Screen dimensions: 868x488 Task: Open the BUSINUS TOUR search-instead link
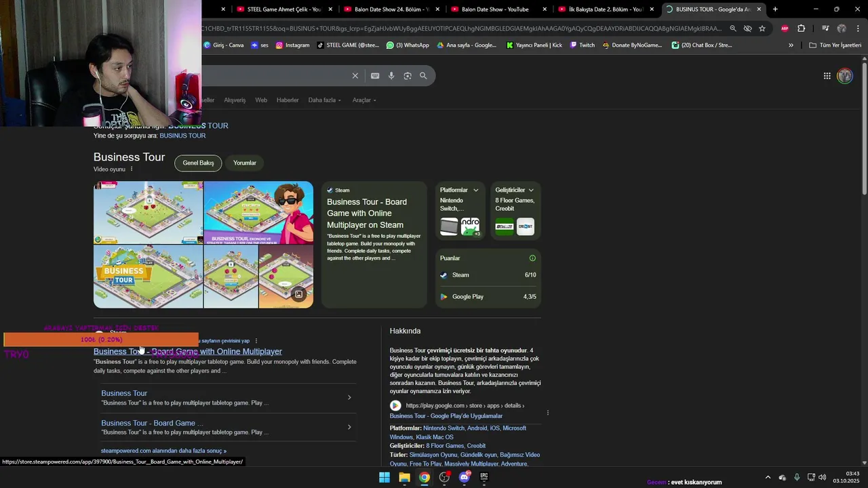[182, 136]
